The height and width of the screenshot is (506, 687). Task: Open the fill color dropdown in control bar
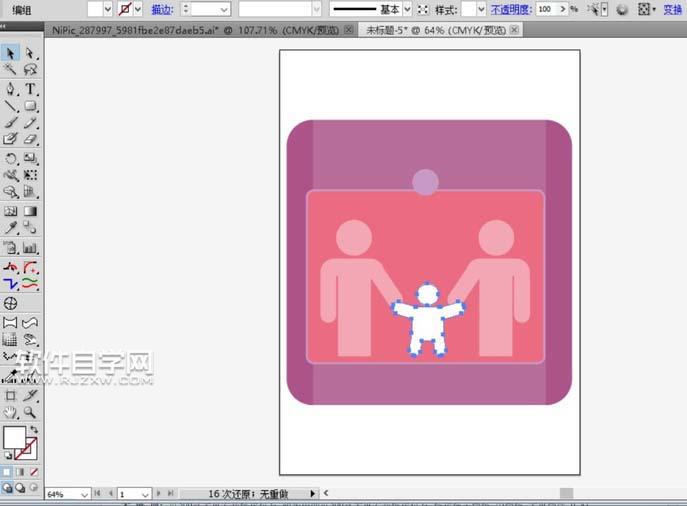point(108,9)
